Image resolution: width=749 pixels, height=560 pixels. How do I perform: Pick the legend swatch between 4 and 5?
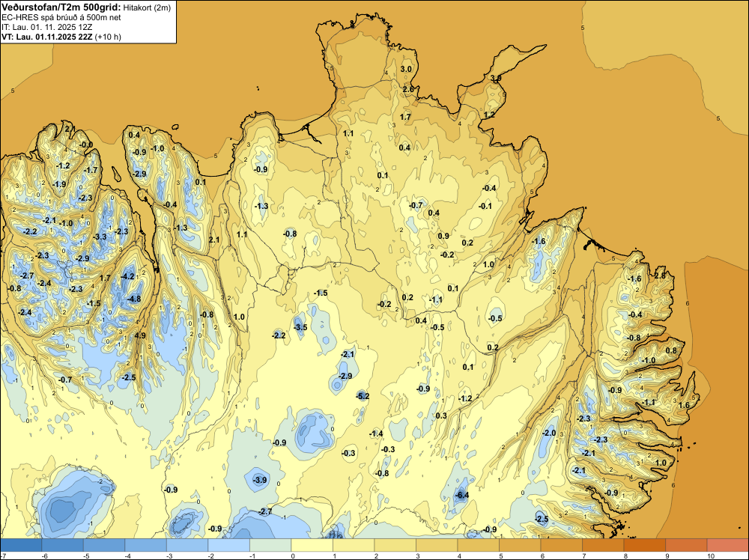coord(478,545)
